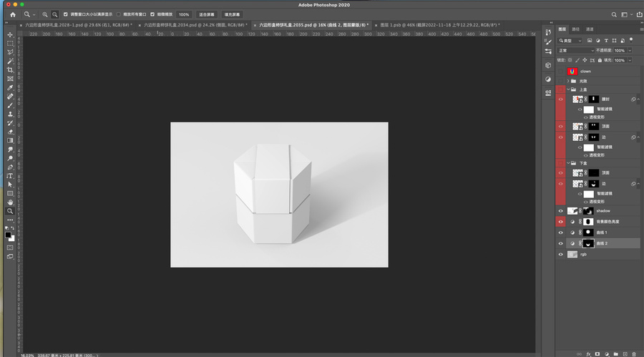Hide the shadow layer
The width and height of the screenshot is (644, 357).
coord(560,211)
